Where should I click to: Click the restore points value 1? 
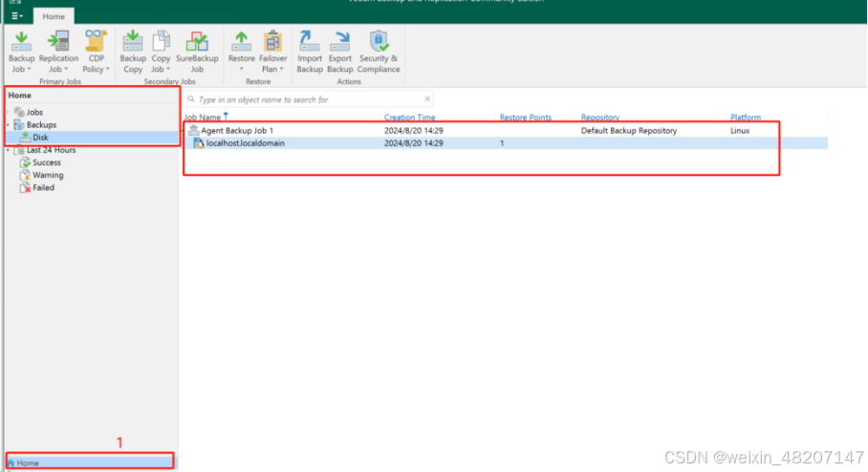coord(502,143)
